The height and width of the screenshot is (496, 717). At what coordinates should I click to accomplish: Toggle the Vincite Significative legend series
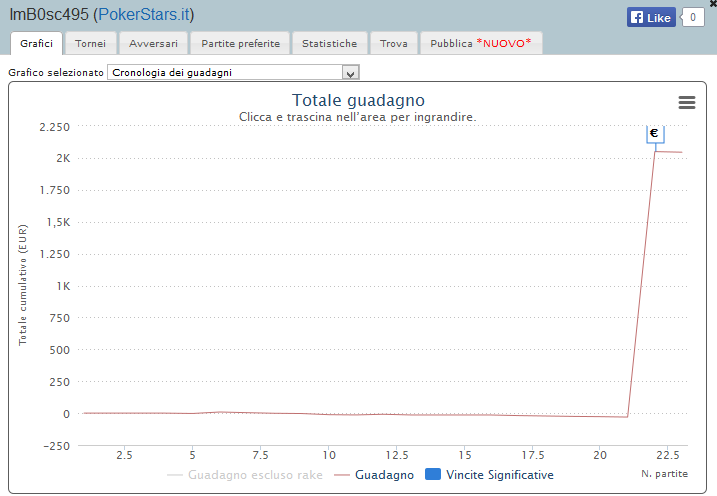click(489, 475)
